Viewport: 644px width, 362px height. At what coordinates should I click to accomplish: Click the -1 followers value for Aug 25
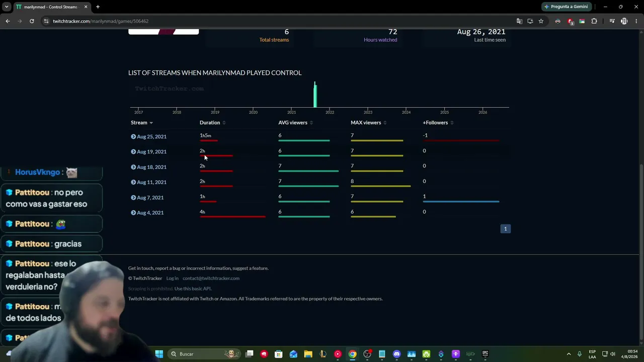click(425, 135)
